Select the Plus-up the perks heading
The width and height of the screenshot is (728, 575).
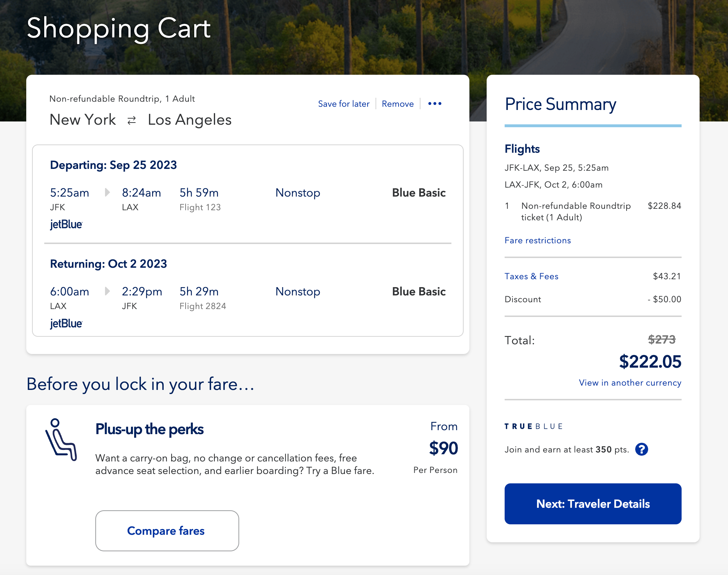pos(149,429)
